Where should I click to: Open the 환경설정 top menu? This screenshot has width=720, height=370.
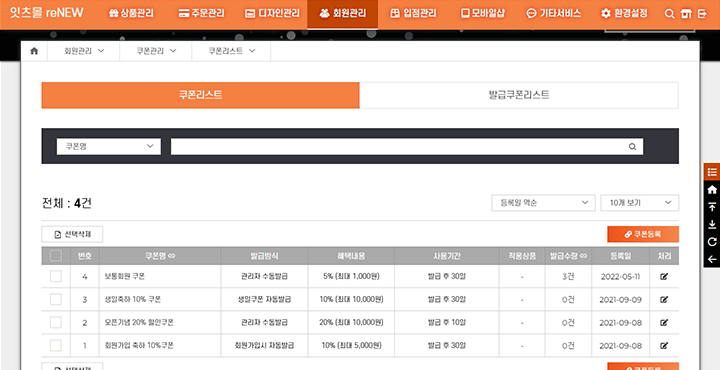[624, 14]
